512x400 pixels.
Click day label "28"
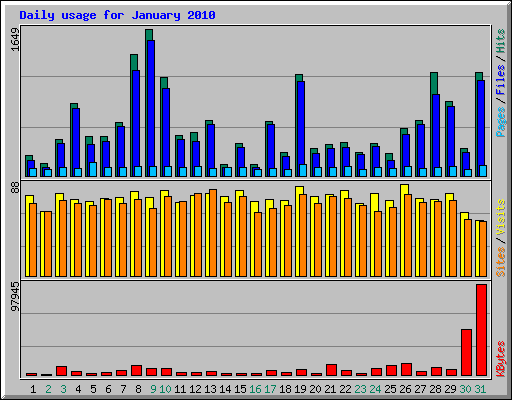point(435,389)
